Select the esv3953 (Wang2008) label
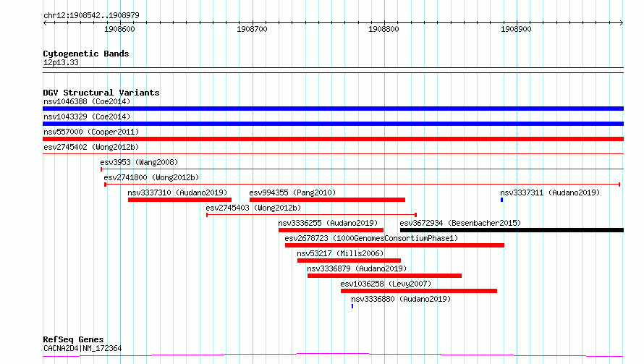Viewport: 644px width, 364px height. [139, 162]
